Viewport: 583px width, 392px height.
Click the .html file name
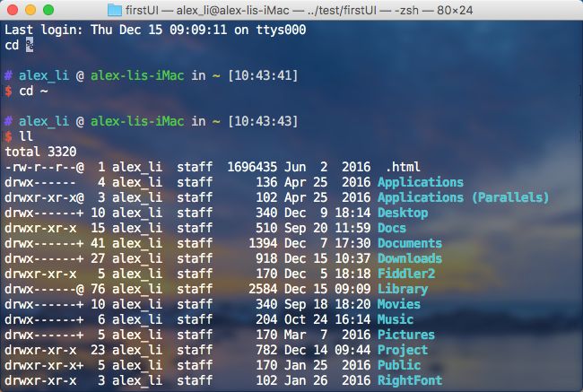coord(403,167)
